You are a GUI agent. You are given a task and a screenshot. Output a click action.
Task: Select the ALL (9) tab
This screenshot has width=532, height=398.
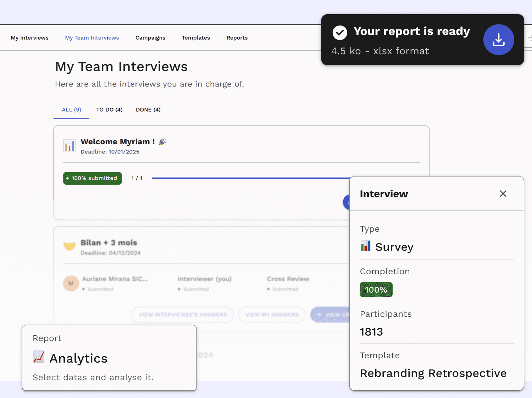tap(72, 110)
